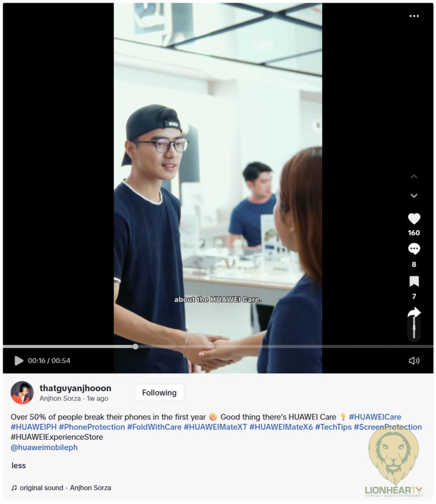Open the #HUAWEIMateXT hashtag

(x=215, y=427)
